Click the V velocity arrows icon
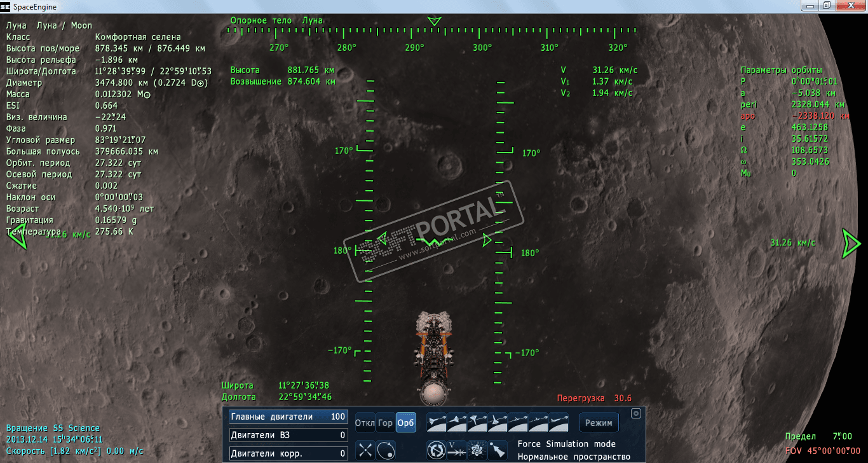 456,450
